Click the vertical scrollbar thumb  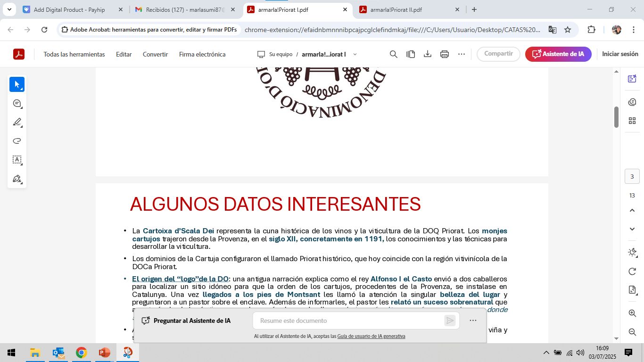[x=616, y=117]
